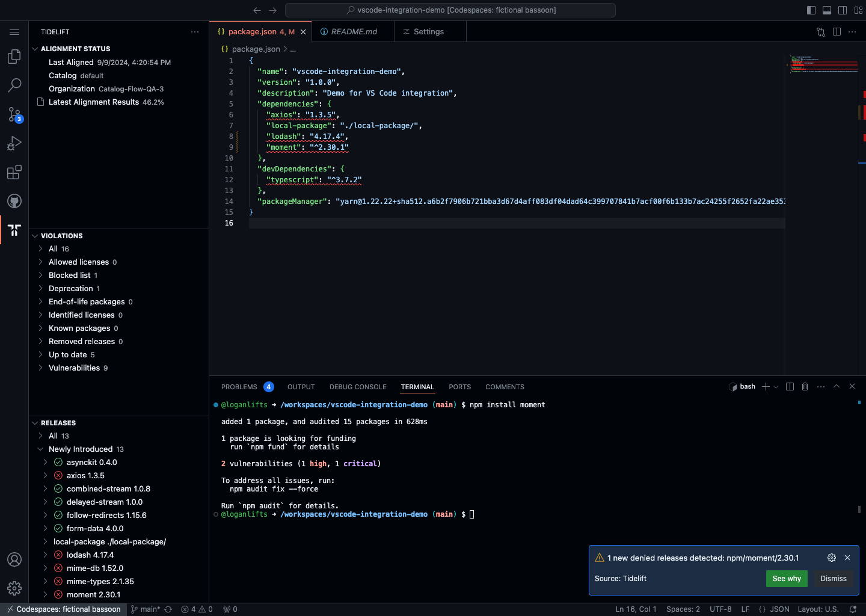
Task: Open notifications bell in status bar
Action: tap(853, 609)
